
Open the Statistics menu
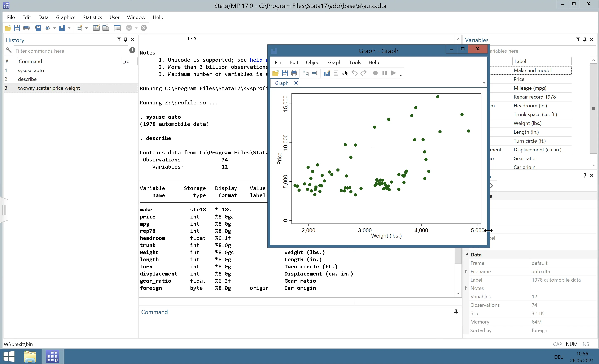[x=92, y=17]
